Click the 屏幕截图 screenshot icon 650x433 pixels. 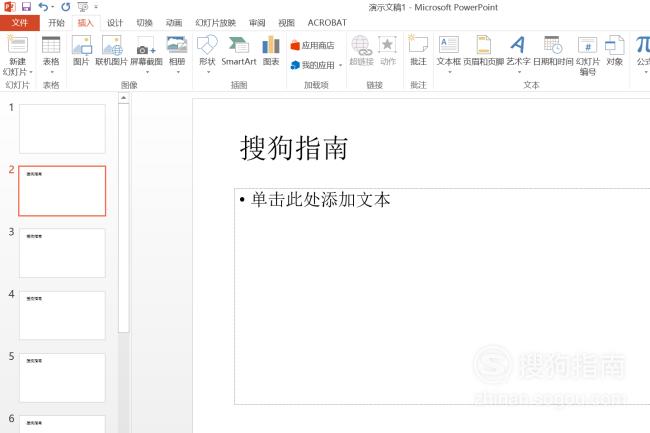pos(146,45)
